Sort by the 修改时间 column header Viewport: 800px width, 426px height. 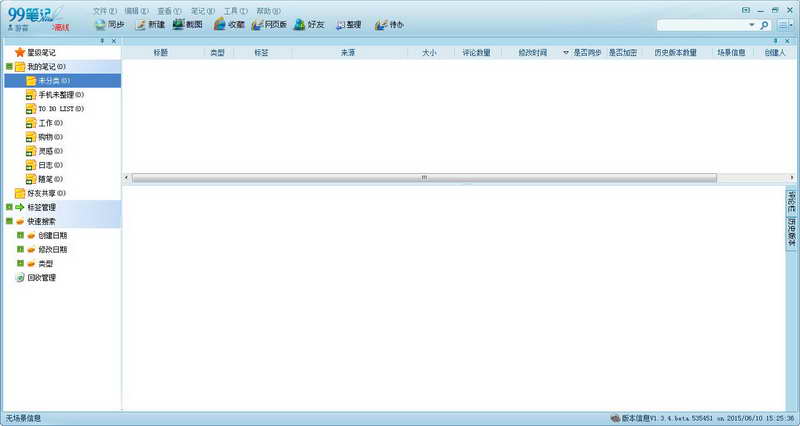click(533, 53)
